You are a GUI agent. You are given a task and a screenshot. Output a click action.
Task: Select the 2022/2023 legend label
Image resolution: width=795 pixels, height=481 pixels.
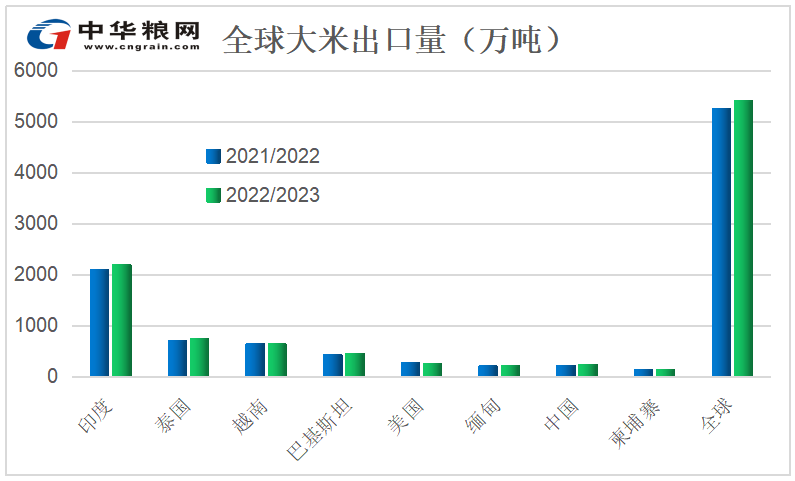[x=272, y=195]
